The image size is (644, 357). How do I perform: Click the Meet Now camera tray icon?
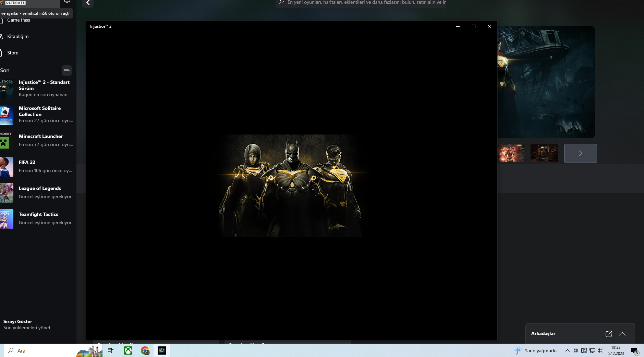(576, 350)
